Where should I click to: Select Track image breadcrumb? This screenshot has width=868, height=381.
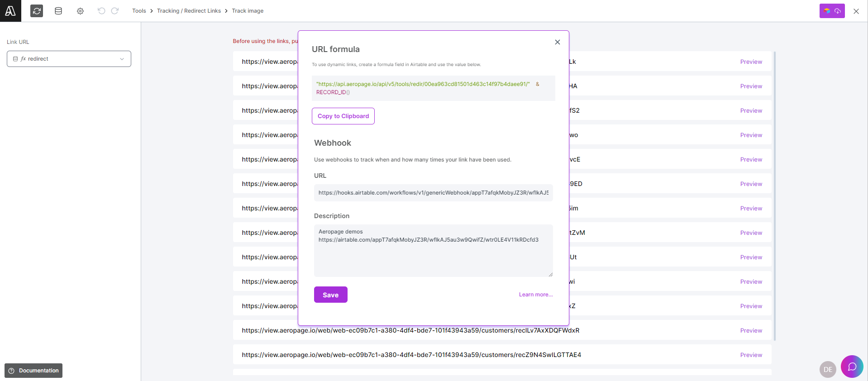click(x=248, y=11)
